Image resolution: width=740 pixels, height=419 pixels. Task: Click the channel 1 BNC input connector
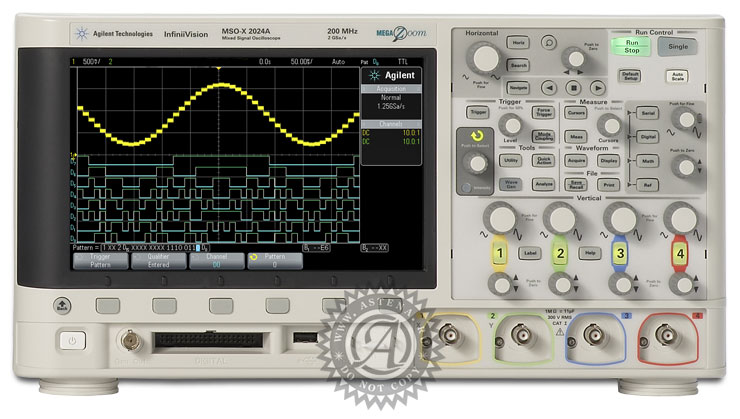click(x=448, y=335)
